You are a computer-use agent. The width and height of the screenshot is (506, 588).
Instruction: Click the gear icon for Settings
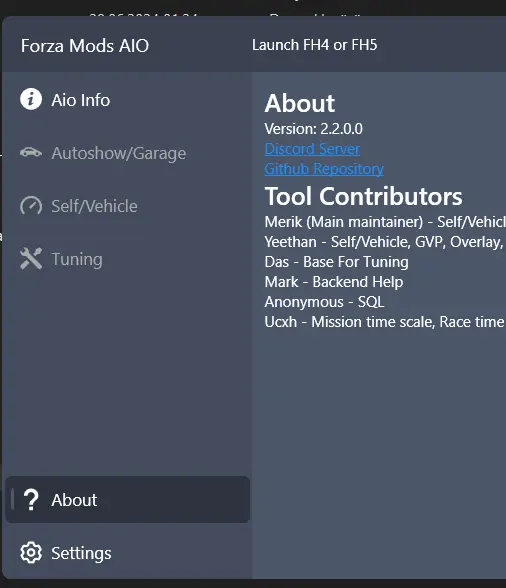click(31, 552)
